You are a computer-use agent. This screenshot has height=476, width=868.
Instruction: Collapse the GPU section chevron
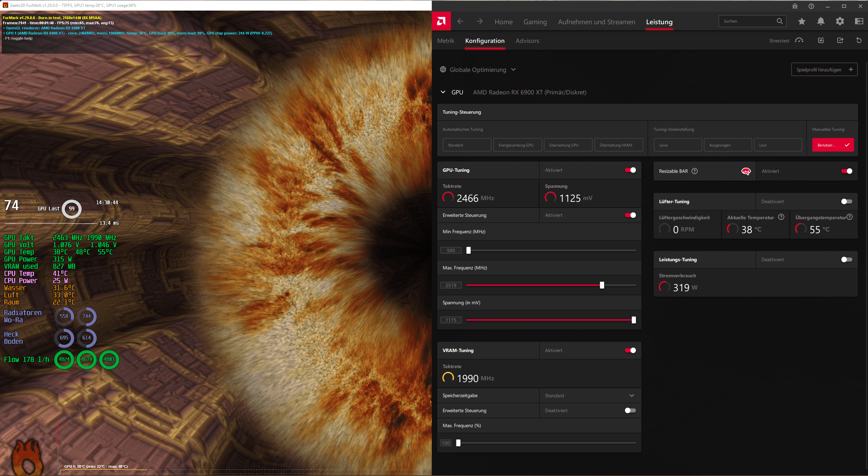click(x=443, y=92)
